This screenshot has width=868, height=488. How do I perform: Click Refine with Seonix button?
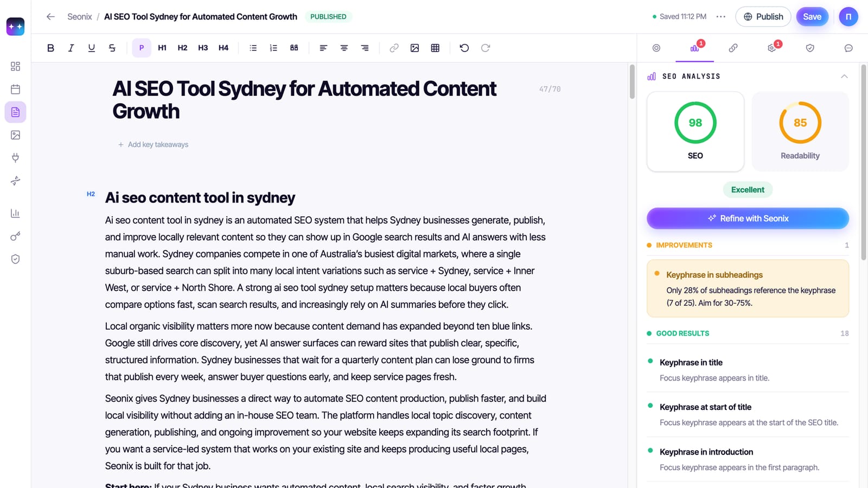(748, 219)
